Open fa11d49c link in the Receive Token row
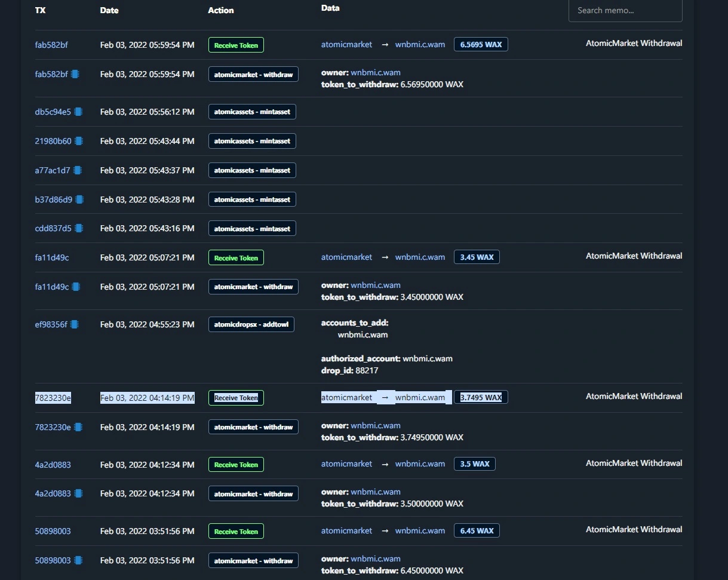Viewport: 728px width, 580px height. pos(51,257)
